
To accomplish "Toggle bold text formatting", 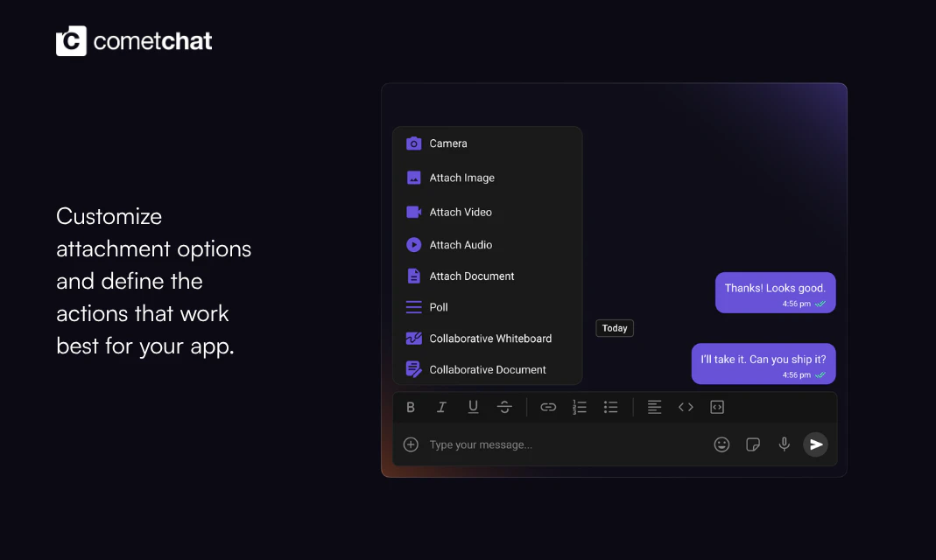I will tap(410, 407).
